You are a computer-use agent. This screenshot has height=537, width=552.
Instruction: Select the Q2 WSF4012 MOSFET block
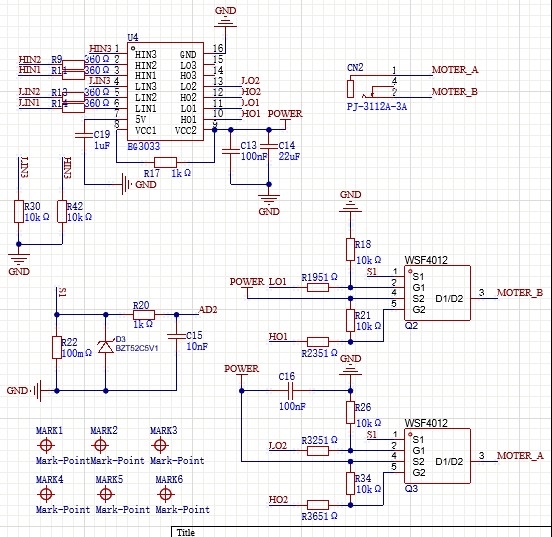pyautogui.click(x=437, y=293)
